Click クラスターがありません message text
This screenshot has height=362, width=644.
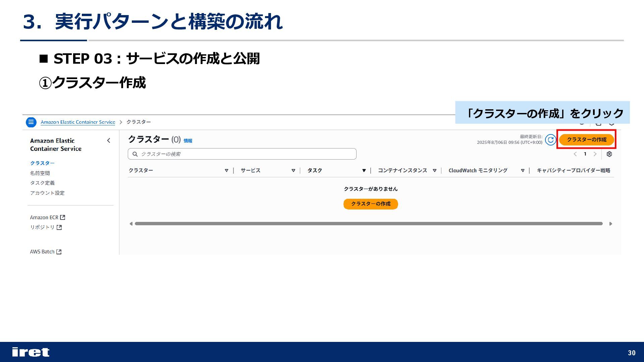[371, 189]
